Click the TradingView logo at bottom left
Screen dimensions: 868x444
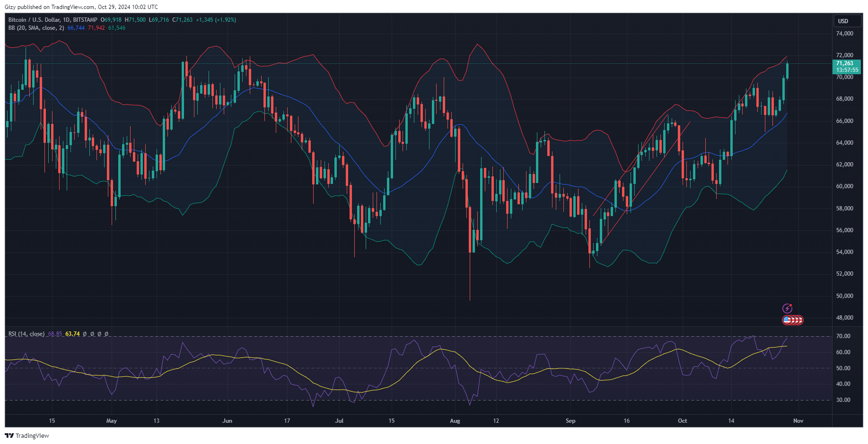pos(27,435)
